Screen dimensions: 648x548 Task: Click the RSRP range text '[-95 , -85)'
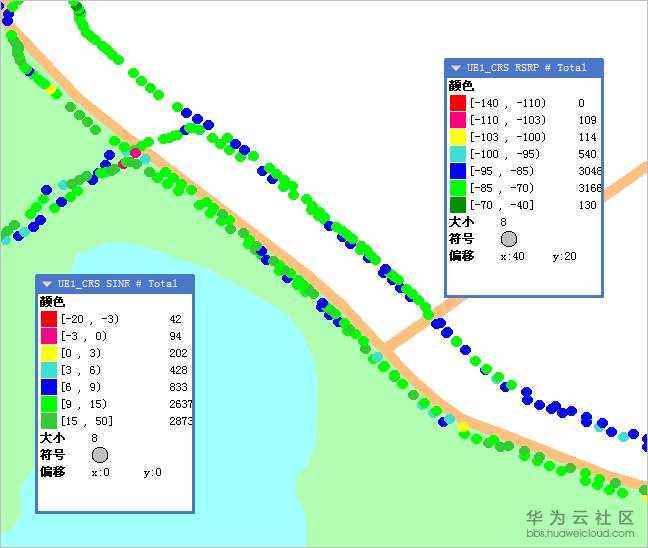pyautogui.click(x=502, y=171)
